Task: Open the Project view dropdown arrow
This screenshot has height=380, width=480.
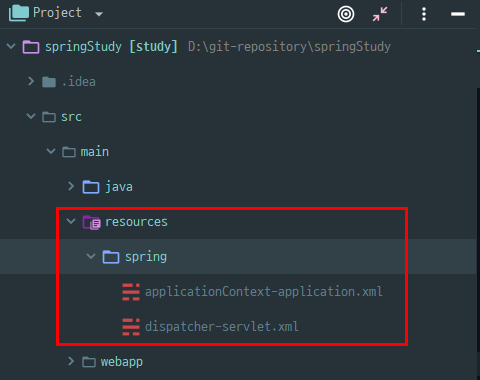Action: (x=99, y=14)
